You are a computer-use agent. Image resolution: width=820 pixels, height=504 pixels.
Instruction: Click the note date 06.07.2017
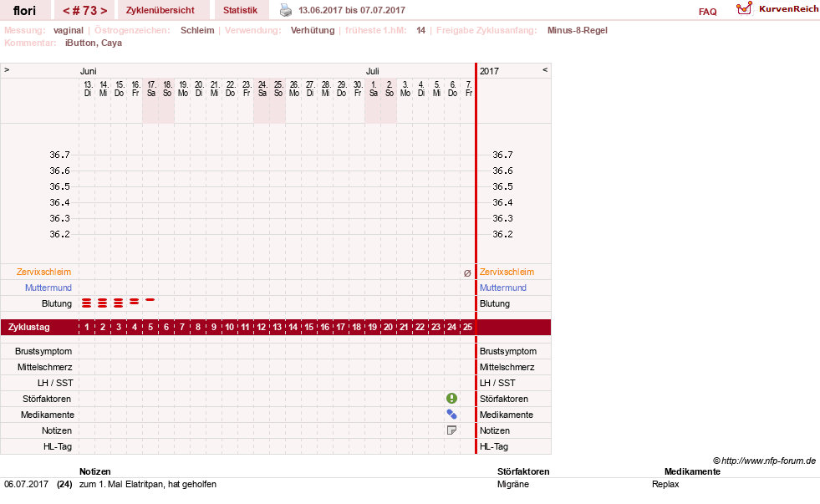(26, 484)
